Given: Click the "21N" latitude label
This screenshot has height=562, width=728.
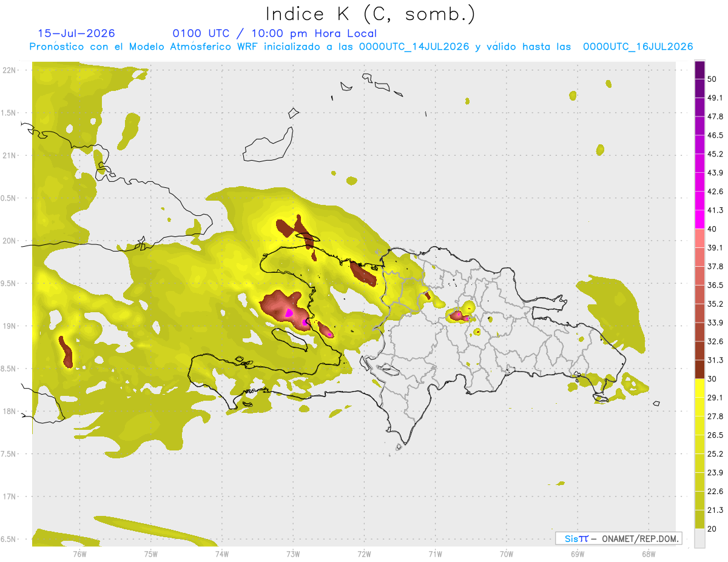Looking at the screenshot, I should [x=10, y=155].
